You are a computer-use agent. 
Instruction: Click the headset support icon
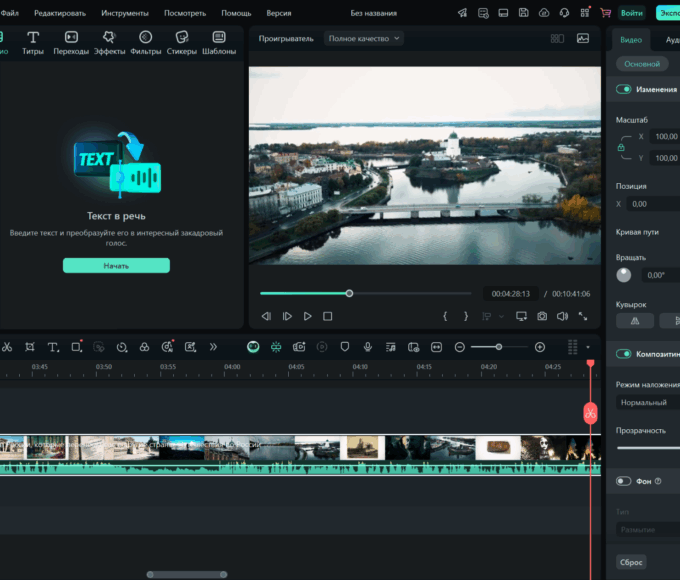(x=564, y=13)
